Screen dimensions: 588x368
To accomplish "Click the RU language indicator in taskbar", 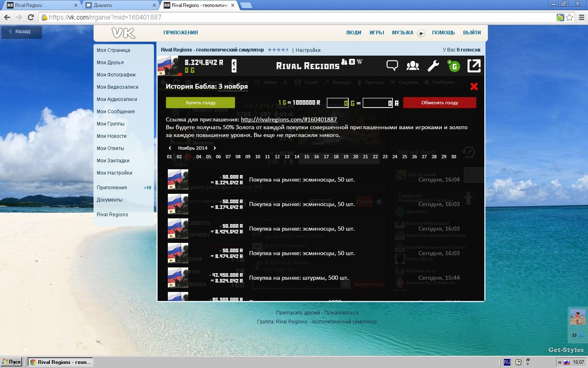I will tap(507, 362).
